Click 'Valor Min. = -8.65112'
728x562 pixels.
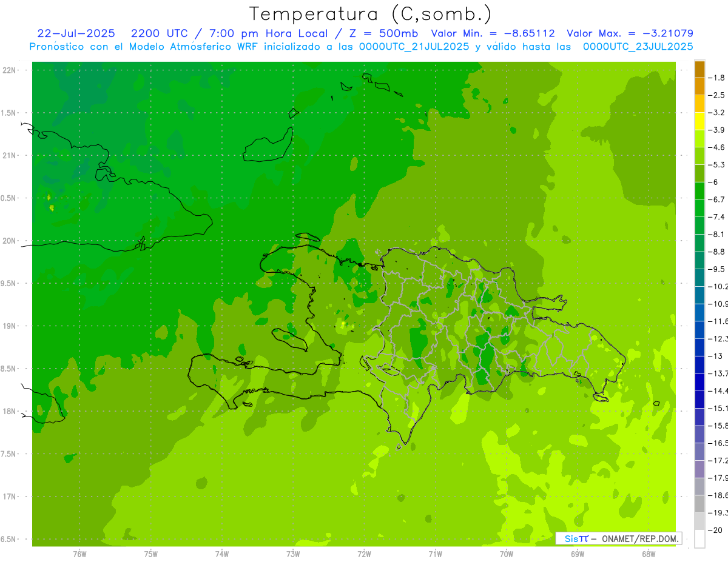[493, 33]
